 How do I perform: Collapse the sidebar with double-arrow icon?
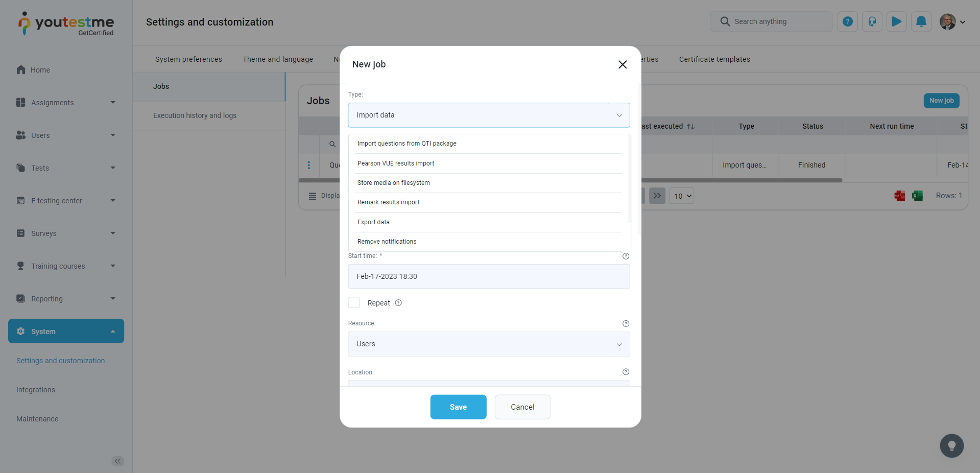pos(117,461)
